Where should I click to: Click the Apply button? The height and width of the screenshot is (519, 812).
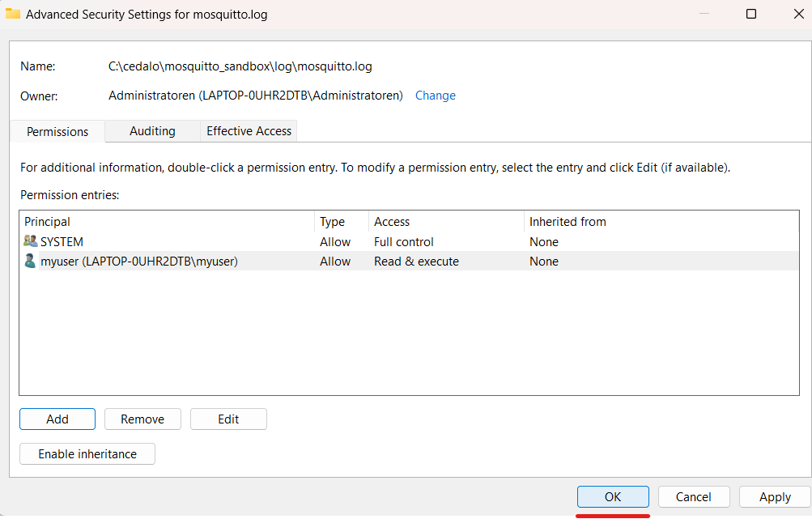point(774,496)
